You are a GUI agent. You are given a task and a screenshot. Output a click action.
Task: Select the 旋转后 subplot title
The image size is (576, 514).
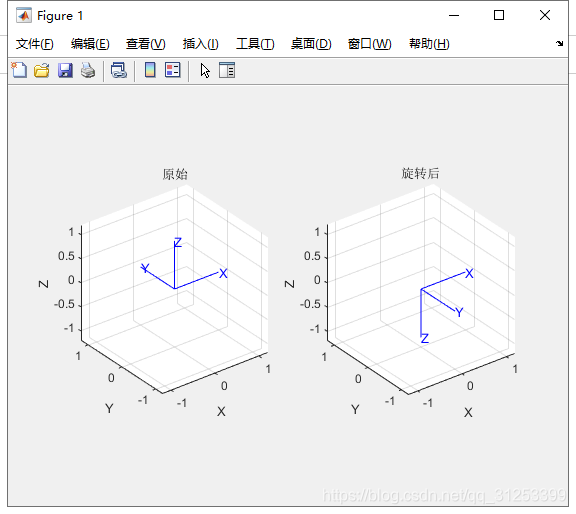(x=420, y=173)
